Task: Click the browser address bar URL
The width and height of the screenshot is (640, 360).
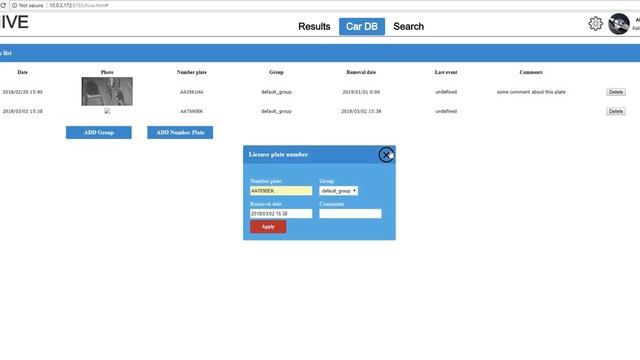Action: tap(79, 5)
